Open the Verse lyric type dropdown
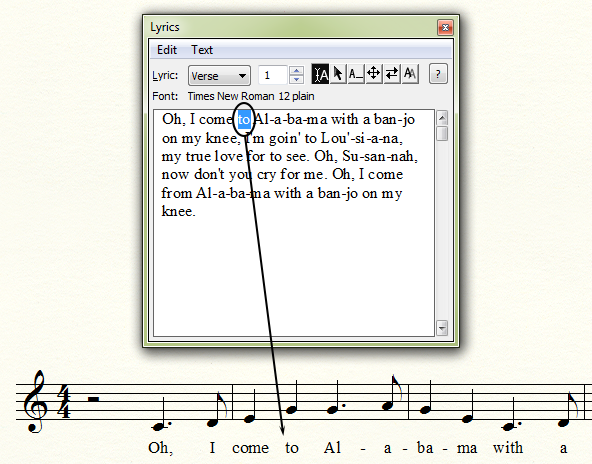 219,76
